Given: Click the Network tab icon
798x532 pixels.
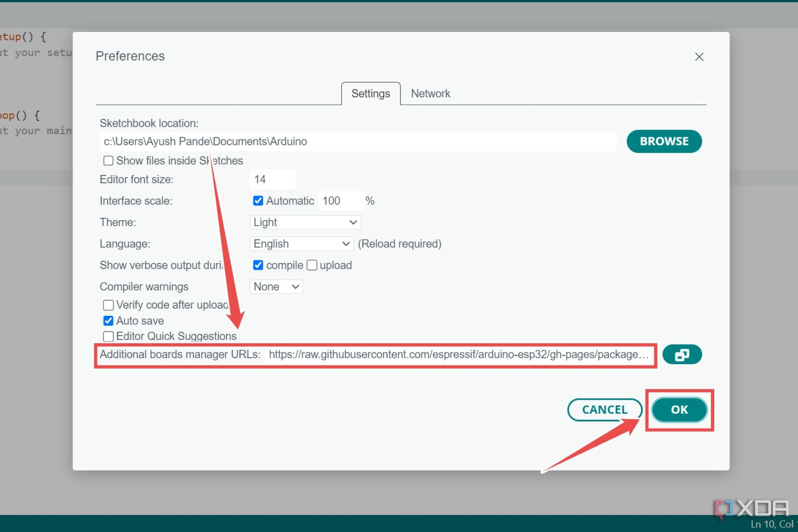Looking at the screenshot, I should click(x=431, y=93).
